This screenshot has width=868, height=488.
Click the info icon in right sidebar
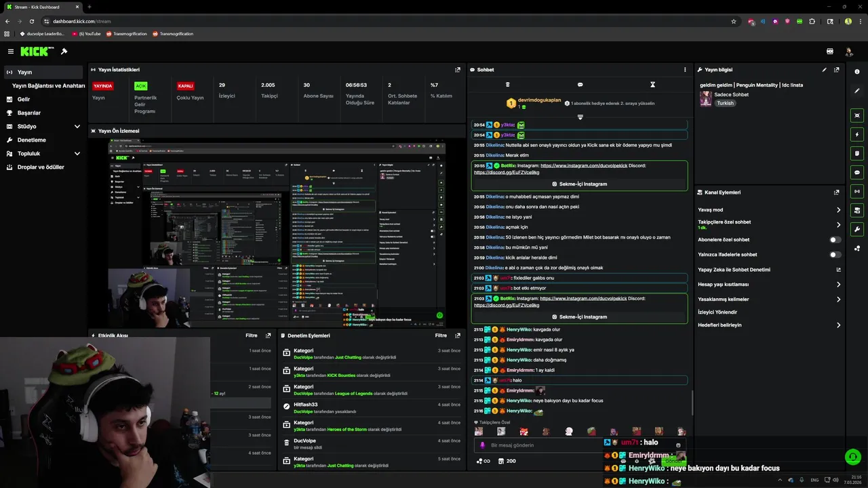point(857,72)
